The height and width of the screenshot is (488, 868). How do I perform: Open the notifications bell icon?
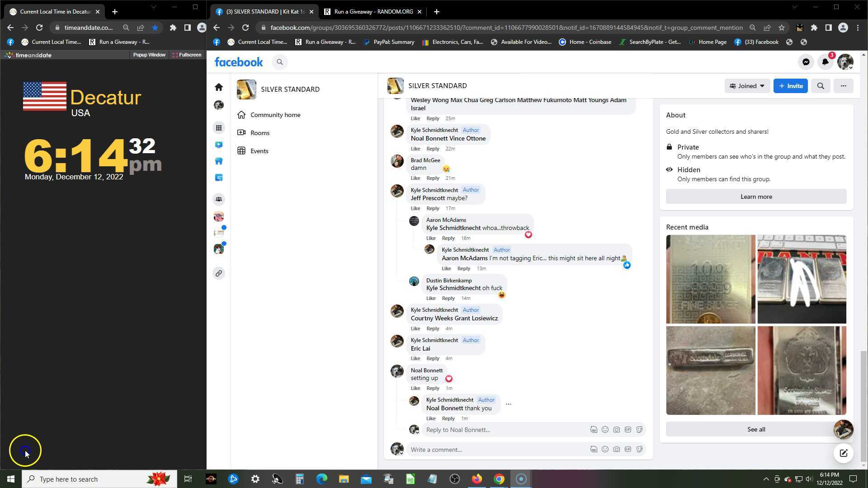point(825,62)
